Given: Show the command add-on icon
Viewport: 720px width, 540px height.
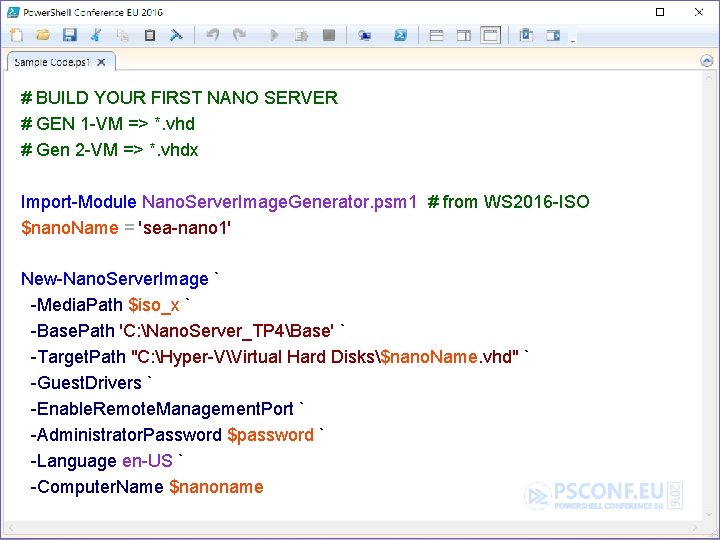Looking at the screenshot, I should tap(553, 35).
